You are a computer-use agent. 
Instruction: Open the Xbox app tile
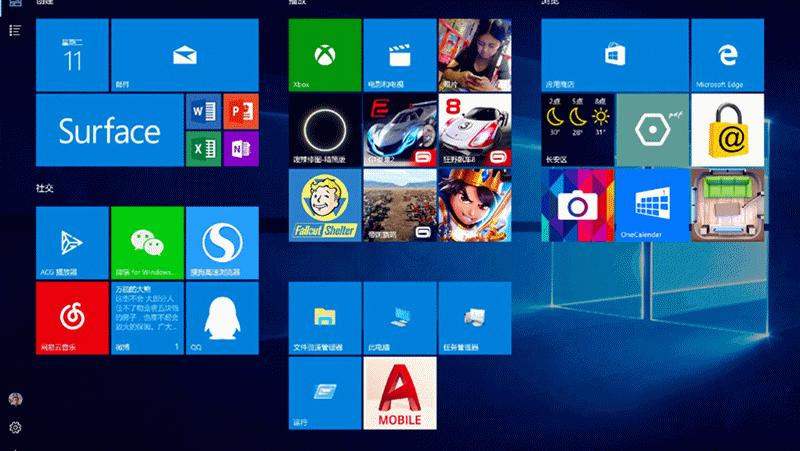324,55
